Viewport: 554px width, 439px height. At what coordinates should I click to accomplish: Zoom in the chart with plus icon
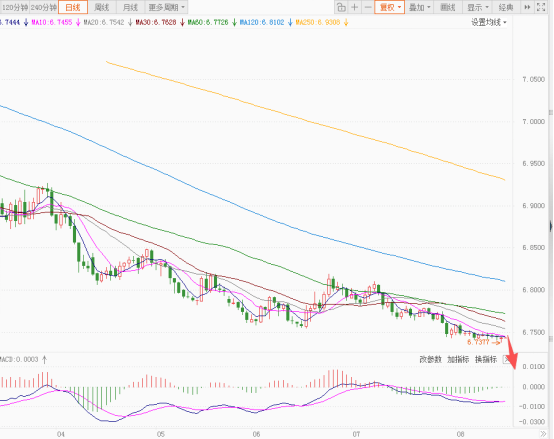coord(355,7)
